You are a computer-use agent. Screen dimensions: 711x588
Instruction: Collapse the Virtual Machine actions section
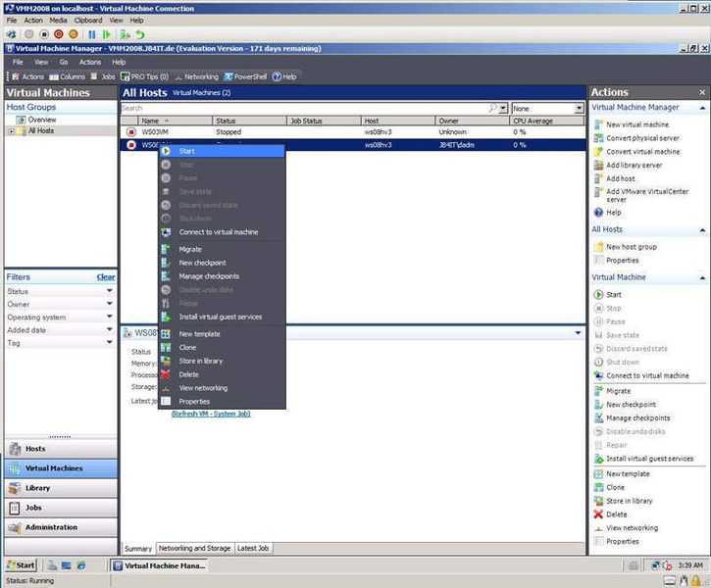702,277
